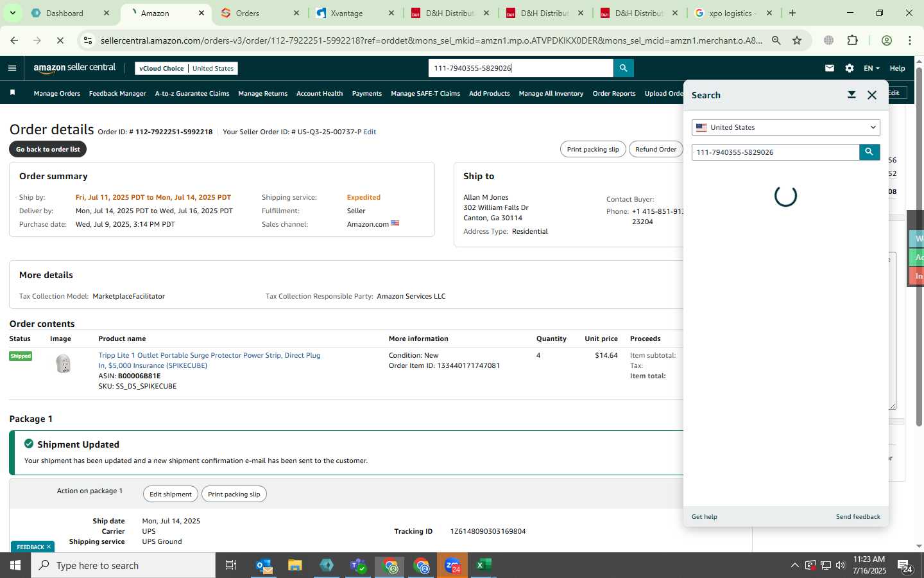Click Print packing slip in package actions
This screenshot has height=578, width=924.
[x=234, y=494]
